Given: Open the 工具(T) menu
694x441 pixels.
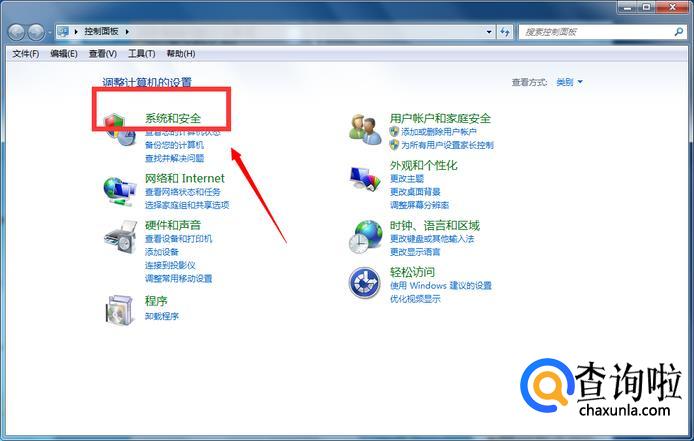Looking at the screenshot, I should coord(142,54).
